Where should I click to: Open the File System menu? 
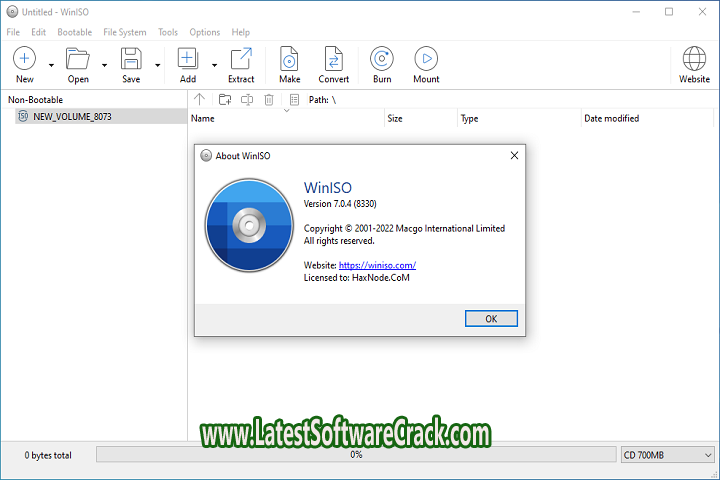tap(125, 32)
